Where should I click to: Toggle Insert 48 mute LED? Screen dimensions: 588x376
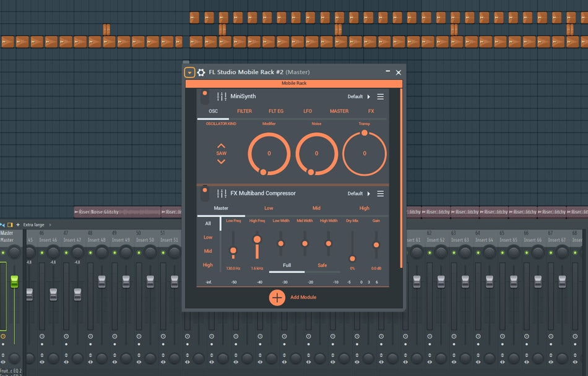click(x=90, y=253)
